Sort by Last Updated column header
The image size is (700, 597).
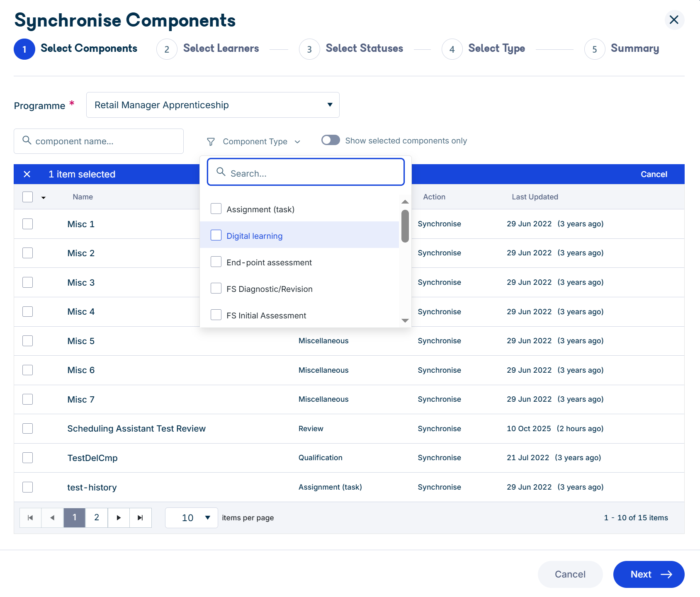(535, 197)
